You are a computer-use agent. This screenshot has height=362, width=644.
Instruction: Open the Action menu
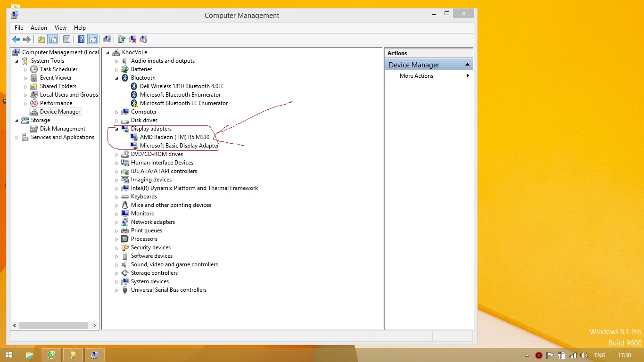point(39,28)
